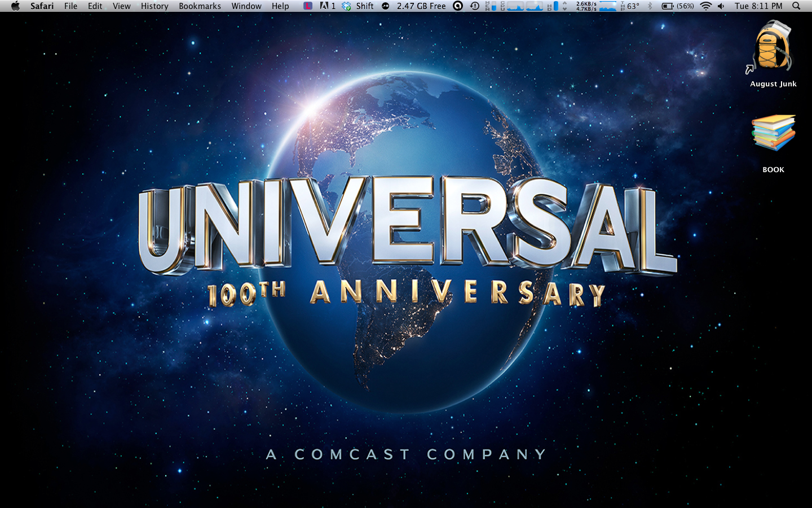Open the Edit menu
The image size is (812, 508).
[95, 6]
